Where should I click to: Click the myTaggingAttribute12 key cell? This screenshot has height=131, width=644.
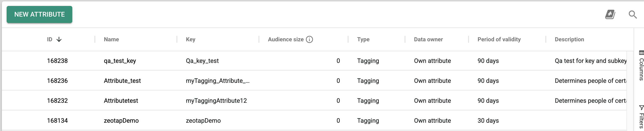pyautogui.click(x=216, y=100)
